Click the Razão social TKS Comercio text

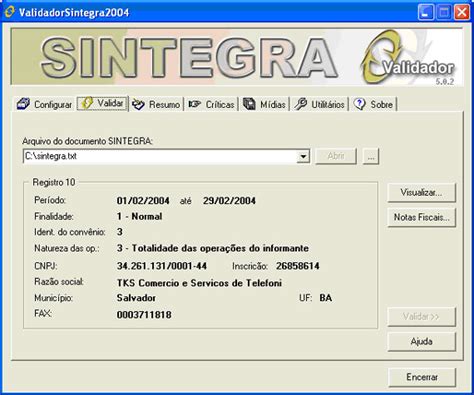(x=199, y=283)
